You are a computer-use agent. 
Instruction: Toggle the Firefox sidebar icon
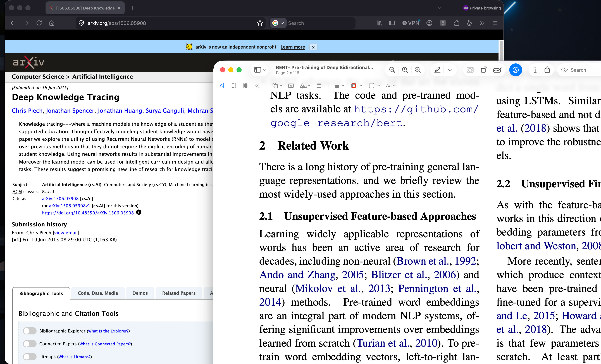pyautogui.click(x=392, y=23)
